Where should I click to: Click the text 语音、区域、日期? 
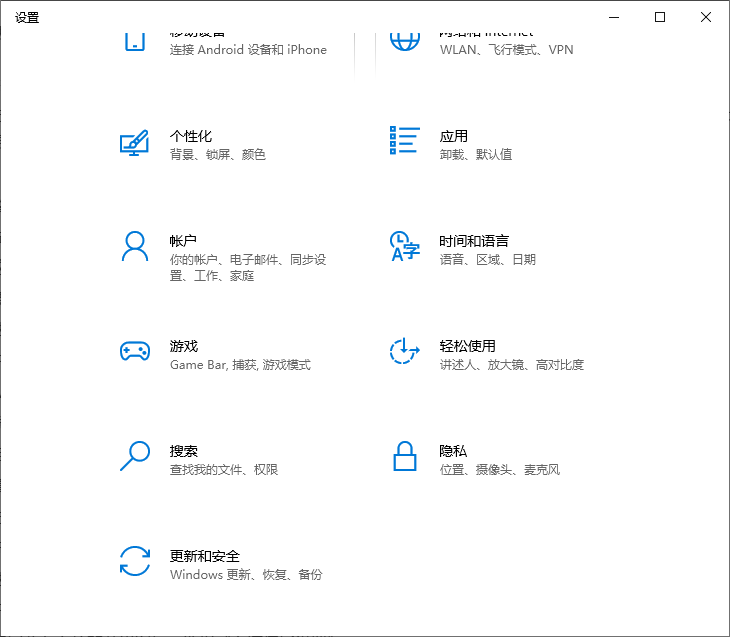[x=487, y=259]
